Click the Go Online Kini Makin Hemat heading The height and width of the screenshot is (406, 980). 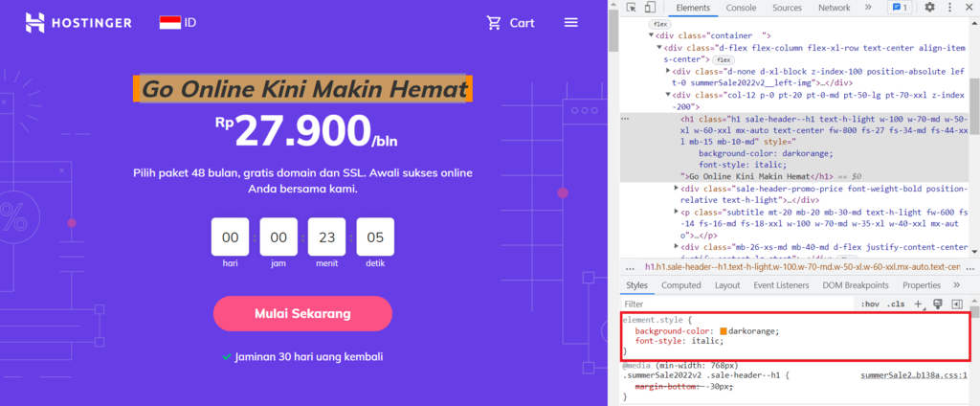[x=302, y=89]
